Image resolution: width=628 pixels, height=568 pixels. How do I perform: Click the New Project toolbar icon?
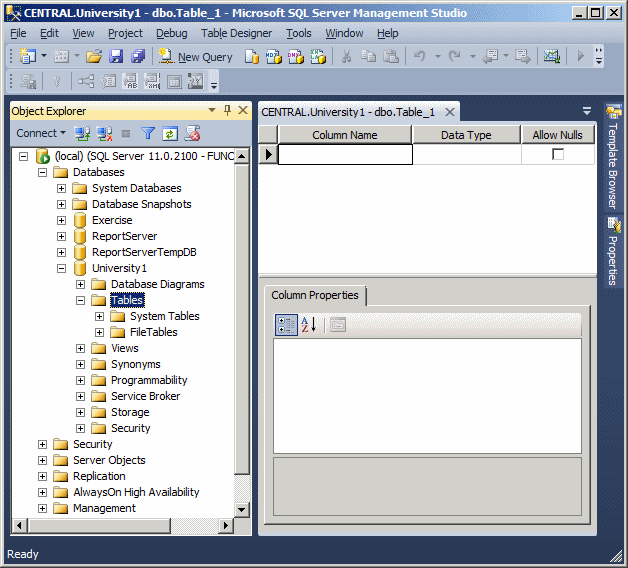(x=28, y=56)
